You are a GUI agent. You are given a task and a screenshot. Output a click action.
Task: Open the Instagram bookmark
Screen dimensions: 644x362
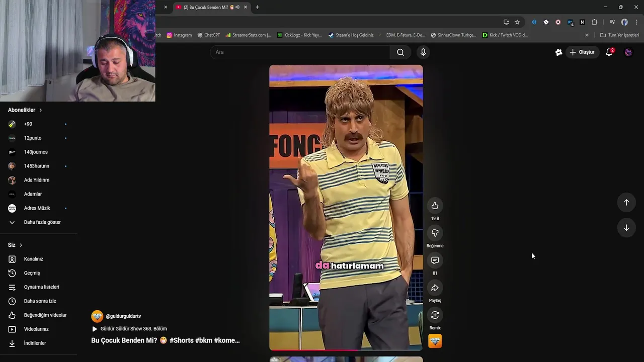click(x=179, y=35)
